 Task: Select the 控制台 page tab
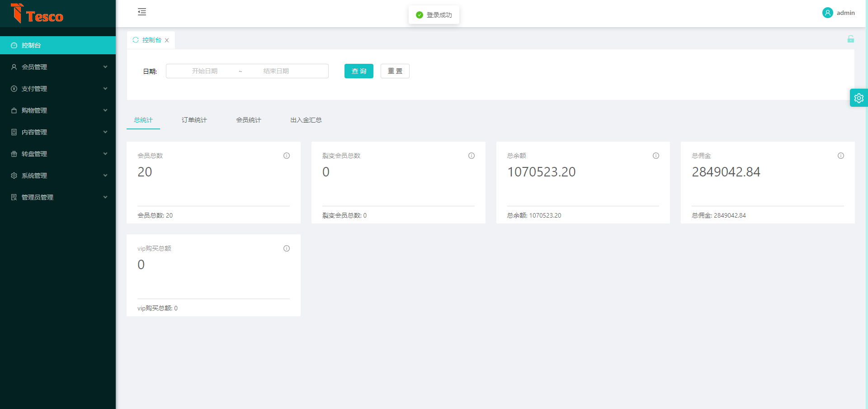point(152,40)
